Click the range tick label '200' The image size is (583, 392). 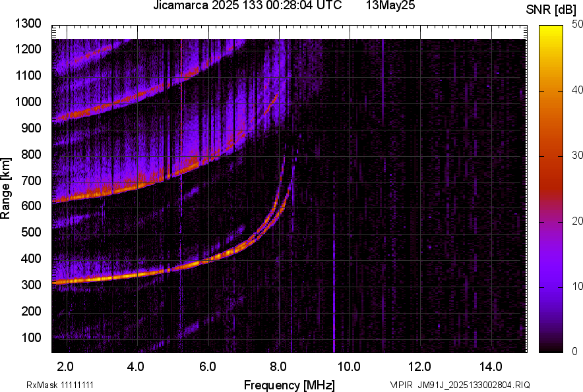pyautogui.click(x=31, y=311)
